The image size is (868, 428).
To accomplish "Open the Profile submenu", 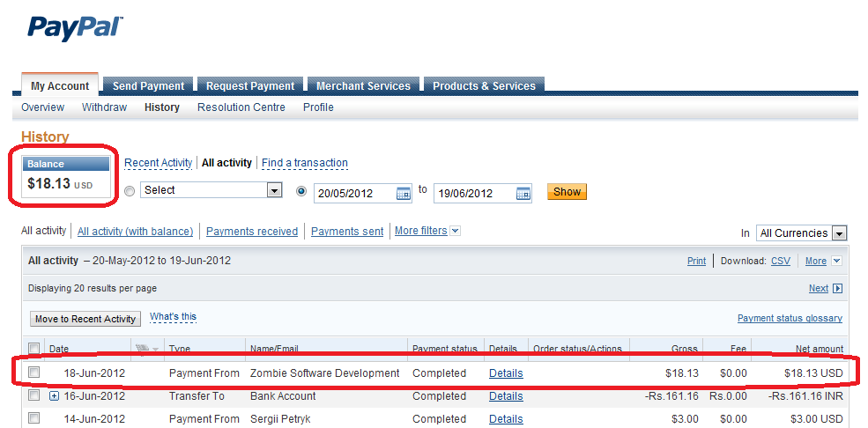I will tap(318, 107).
